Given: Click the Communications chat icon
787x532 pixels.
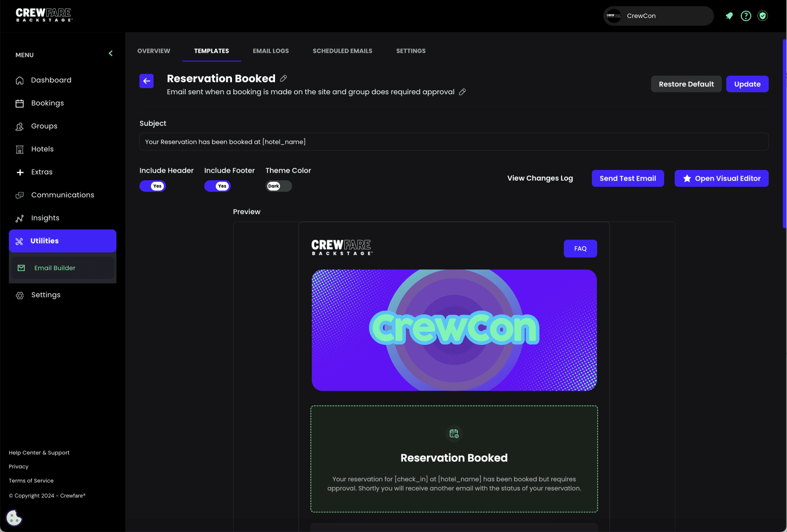Looking at the screenshot, I should pyautogui.click(x=20, y=195).
